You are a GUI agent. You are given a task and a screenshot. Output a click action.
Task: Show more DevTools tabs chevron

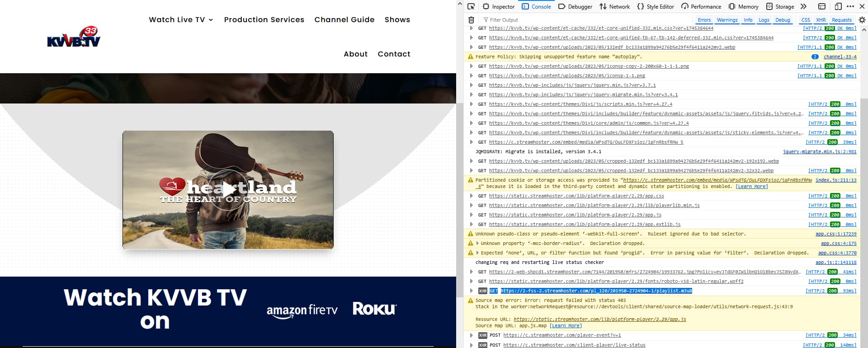(x=803, y=6)
